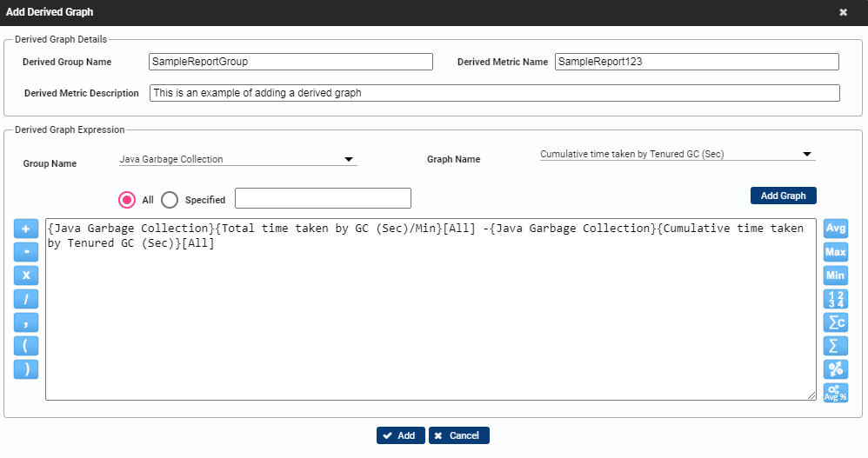Click the plus operator button
This screenshot has height=458, width=868.
click(25, 229)
